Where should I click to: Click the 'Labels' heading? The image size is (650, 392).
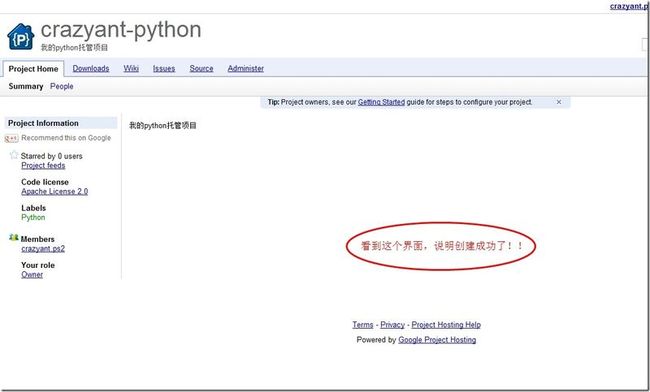34,208
